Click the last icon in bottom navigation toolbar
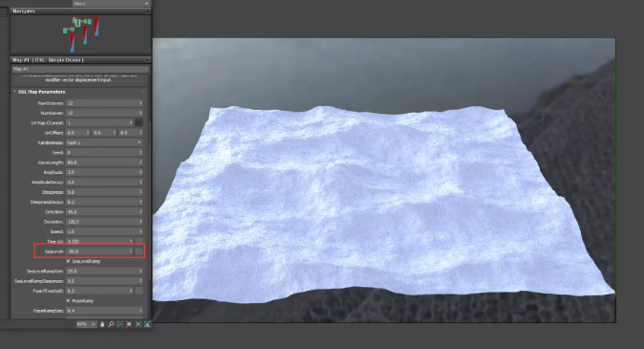Screen dimensions: 644x349 (147, 324)
